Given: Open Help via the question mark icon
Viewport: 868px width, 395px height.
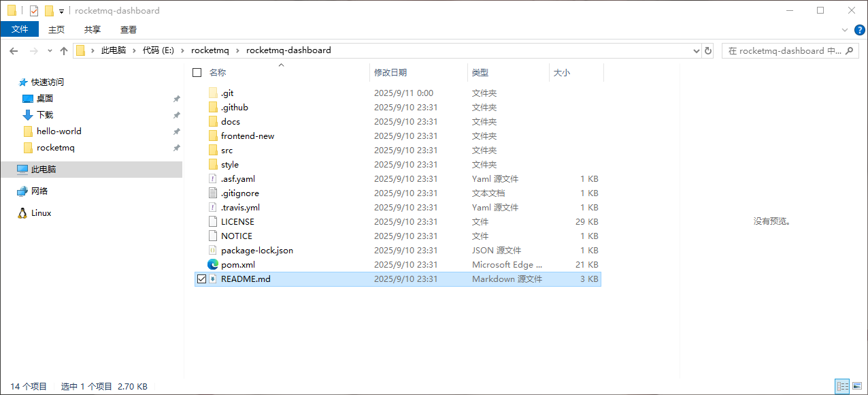Looking at the screenshot, I should pos(859,30).
